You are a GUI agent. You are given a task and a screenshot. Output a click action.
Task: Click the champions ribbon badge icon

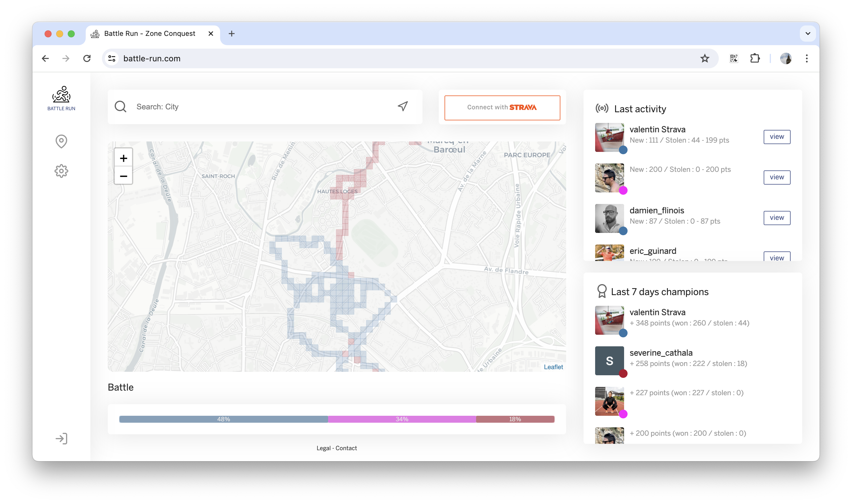pyautogui.click(x=601, y=291)
